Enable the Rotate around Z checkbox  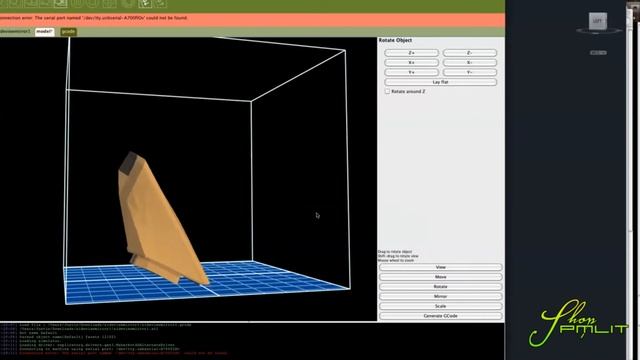[387, 91]
